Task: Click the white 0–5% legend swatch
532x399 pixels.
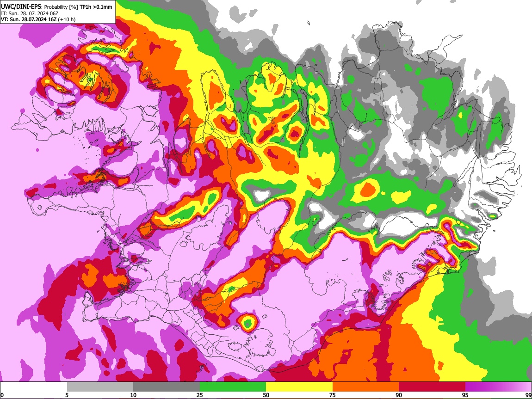Action: pos(34,387)
